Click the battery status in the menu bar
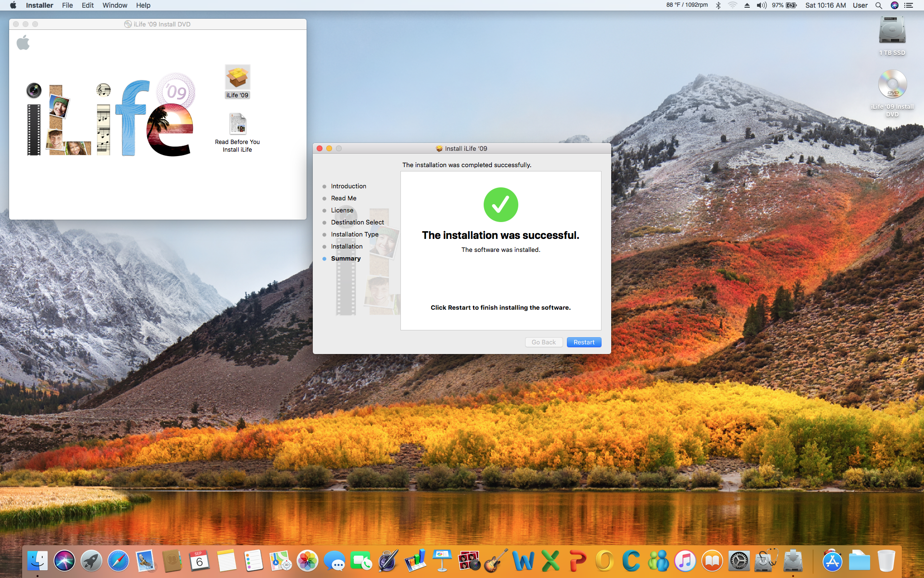This screenshot has height=578, width=924. (784, 5)
